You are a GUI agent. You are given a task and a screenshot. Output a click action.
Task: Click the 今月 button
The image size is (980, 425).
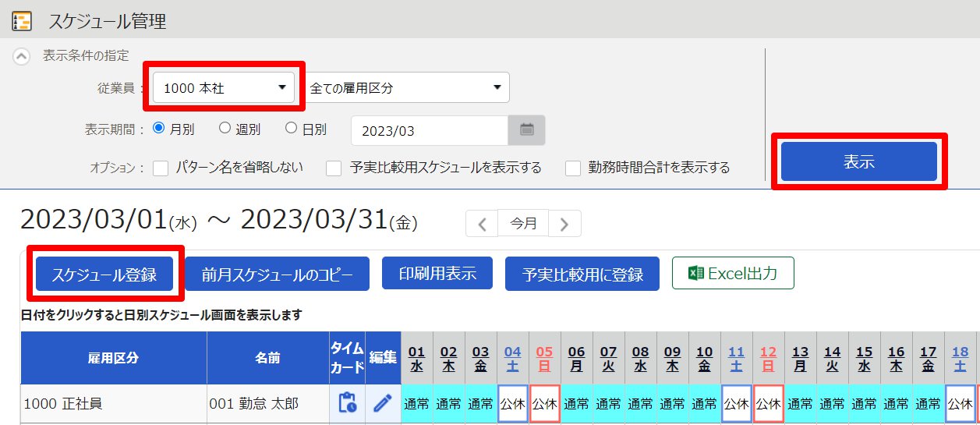(x=523, y=223)
